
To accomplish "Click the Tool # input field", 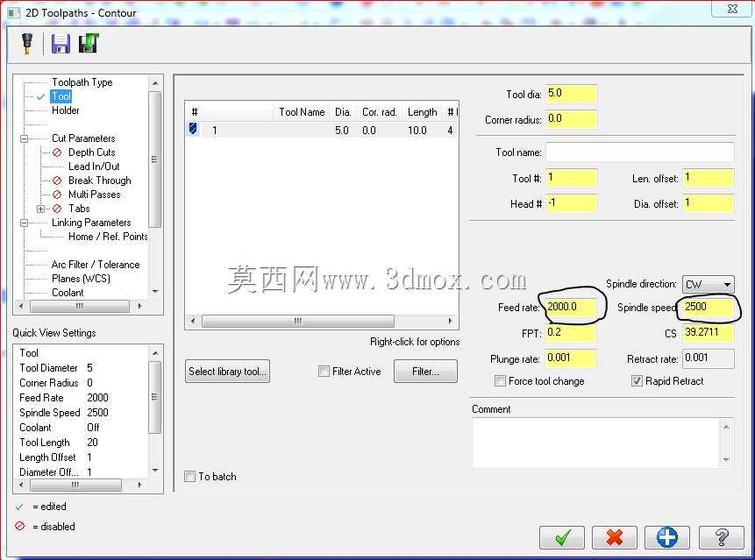I will click(x=572, y=179).
